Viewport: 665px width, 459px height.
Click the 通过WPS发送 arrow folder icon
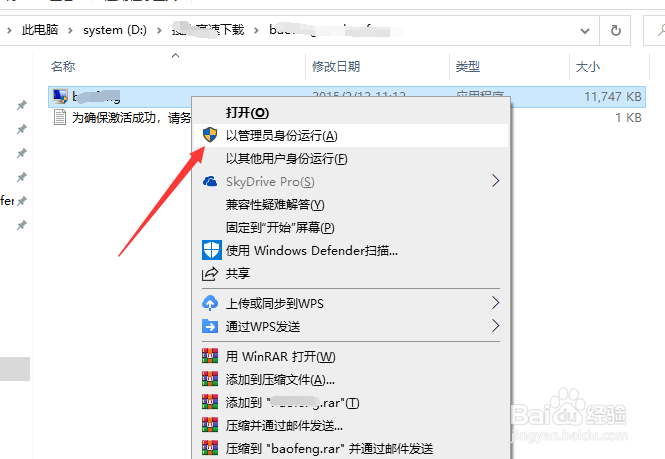coord(210,326)
